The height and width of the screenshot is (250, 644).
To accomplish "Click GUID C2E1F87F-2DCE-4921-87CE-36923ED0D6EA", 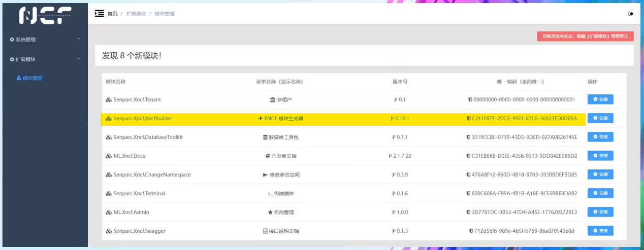I will tap(524, 119).
